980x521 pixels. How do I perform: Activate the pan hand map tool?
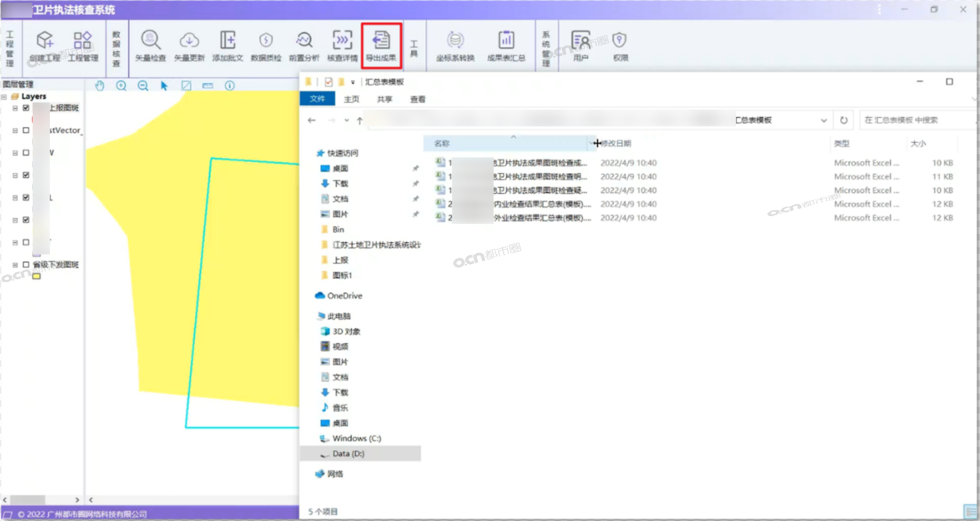point(99,85)
